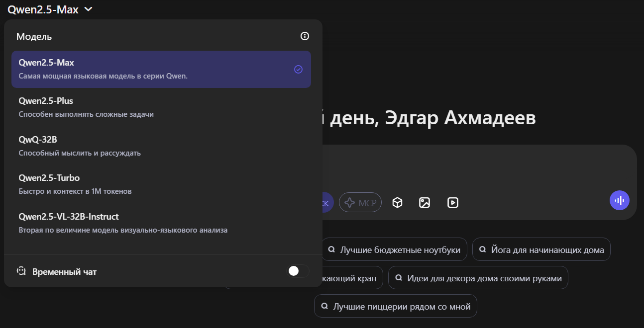Click search icon in Лучшие бюджетные ноутбуки chip
Viewport: 644px width, 328px height.
click(331, 249)
